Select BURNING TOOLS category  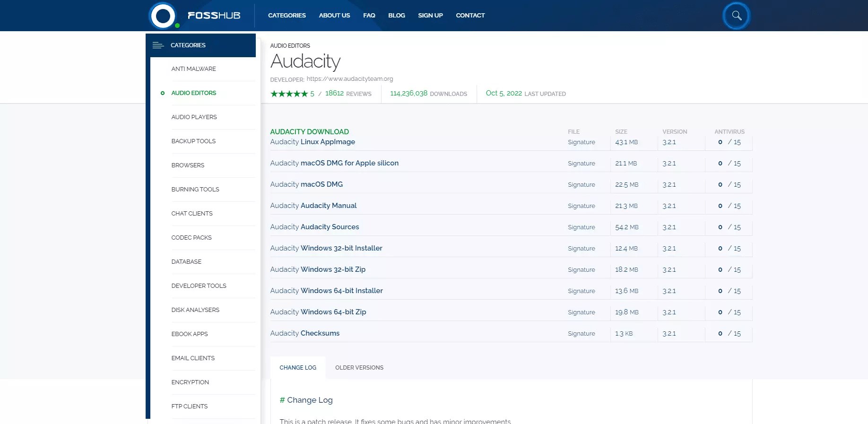(x=195, y=189)
